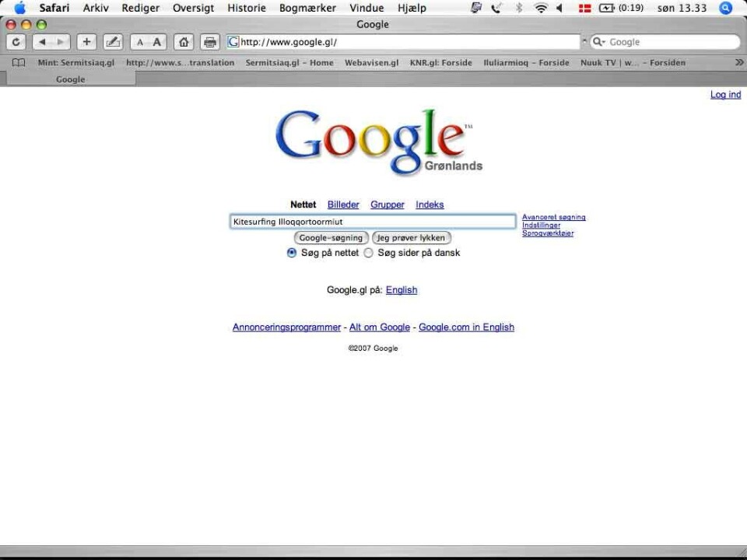Click the menu bar clock 'søn 13.33'
Image resolution: width=747 pixels, height=560 pixels.
(682, 8)
